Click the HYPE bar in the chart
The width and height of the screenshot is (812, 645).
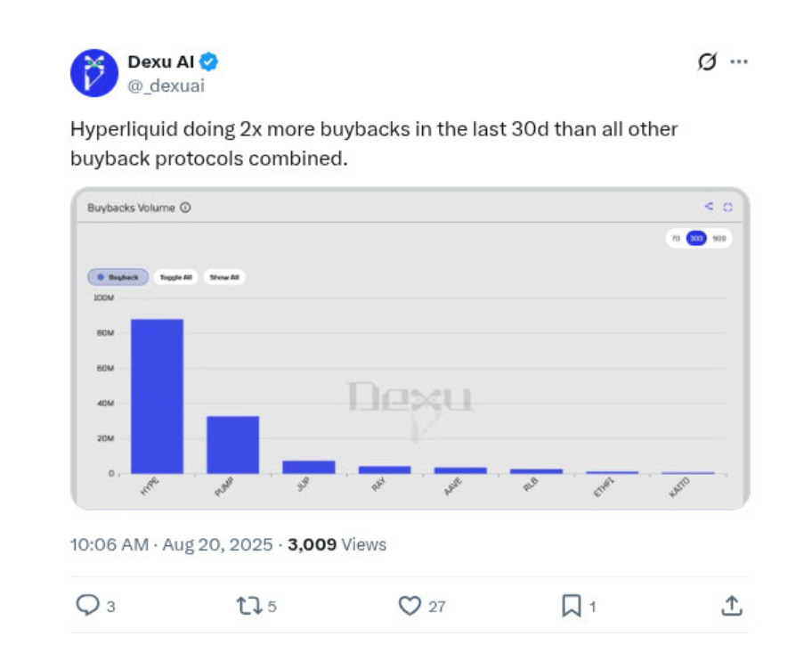pyautogui.click(x=157, y=396)
